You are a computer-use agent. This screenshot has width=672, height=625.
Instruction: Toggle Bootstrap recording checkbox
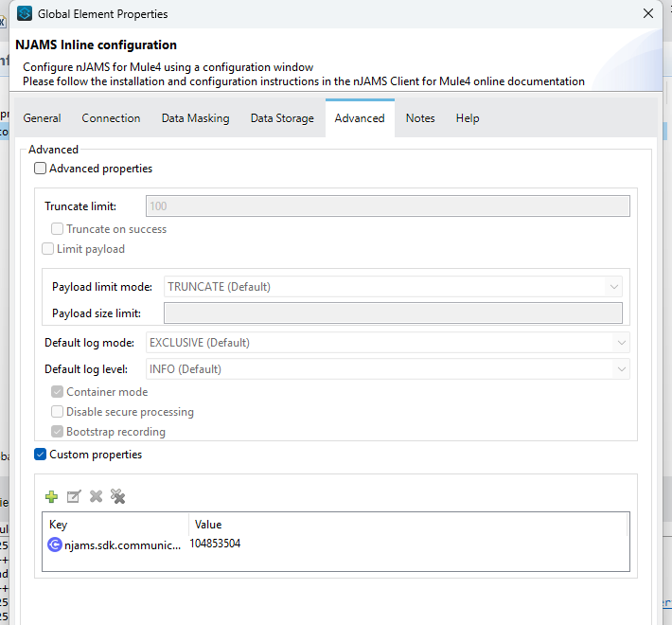click(57, 431)
